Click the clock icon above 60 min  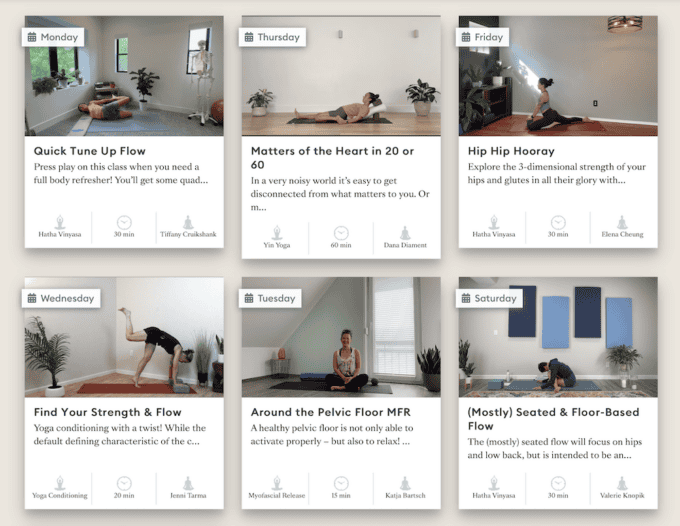(x=341, y=233)
